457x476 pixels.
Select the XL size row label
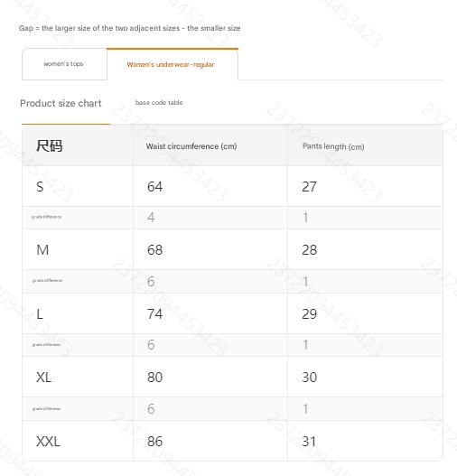tap(44, 378)
